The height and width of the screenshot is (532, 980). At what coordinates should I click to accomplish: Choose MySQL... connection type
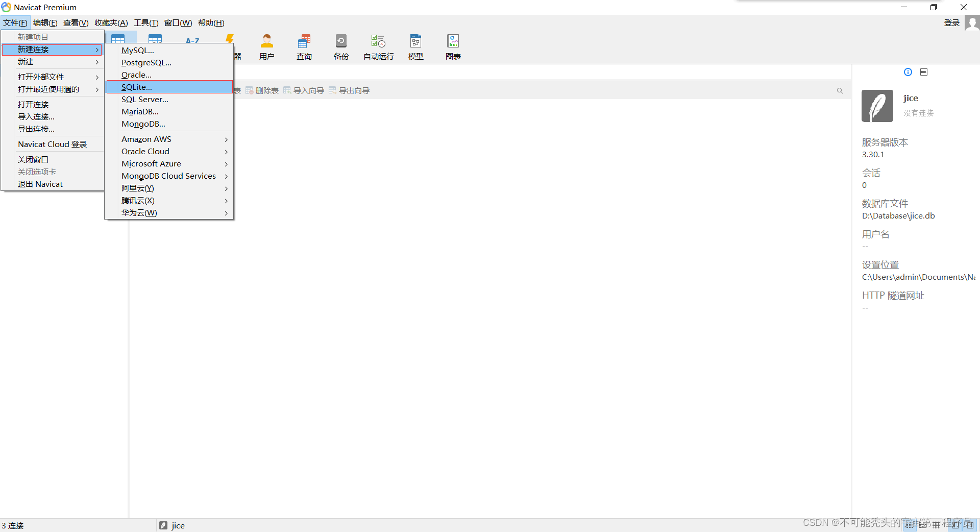coord(169,51)
